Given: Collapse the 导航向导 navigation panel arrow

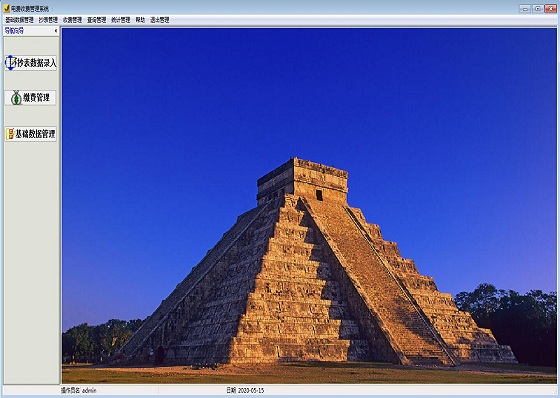Looking at the screenshot, I should pyautogui.click(x=56, y=31).
